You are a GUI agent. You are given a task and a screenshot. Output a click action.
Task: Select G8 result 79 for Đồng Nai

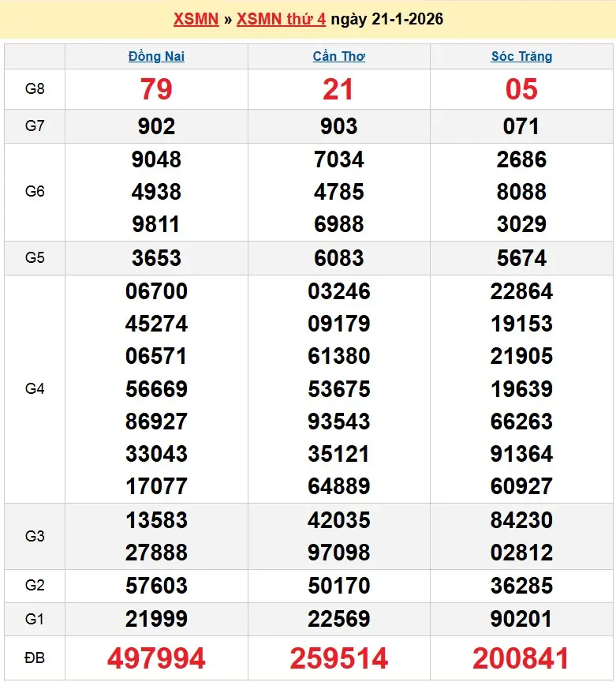[x=156, y=89]
